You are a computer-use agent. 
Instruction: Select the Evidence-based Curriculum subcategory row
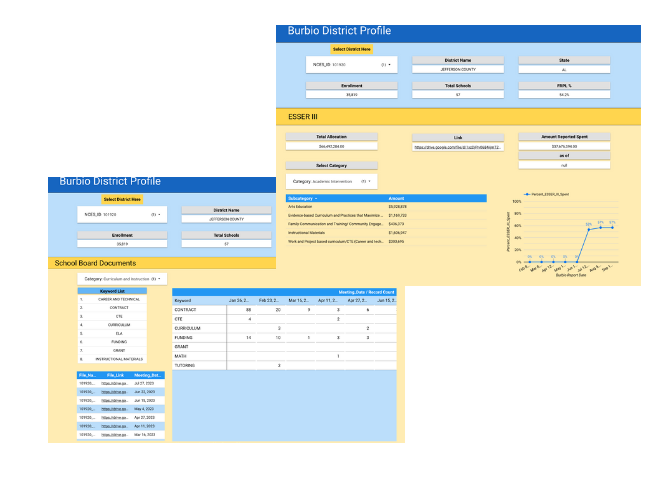tap(386, 216)
